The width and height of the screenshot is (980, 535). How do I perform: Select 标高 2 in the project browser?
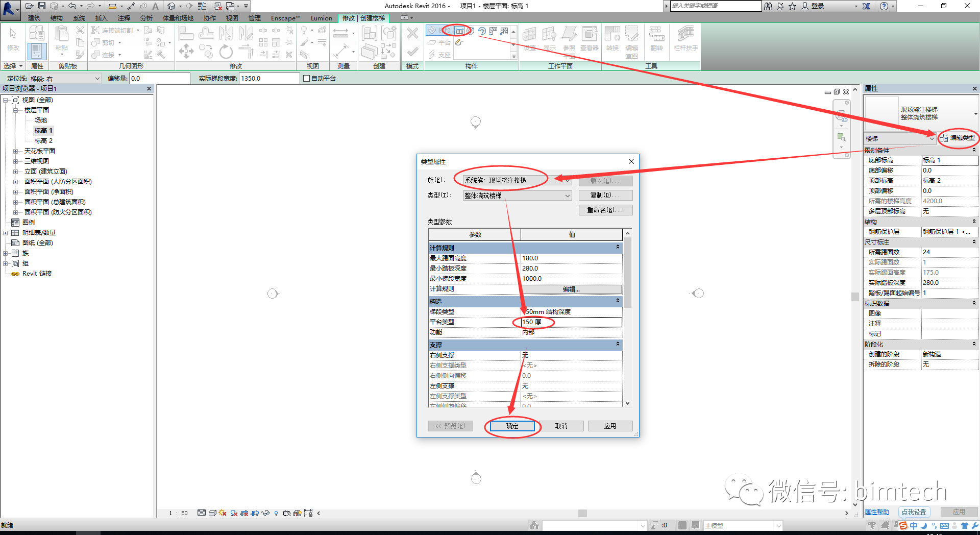tap(43, 141)
